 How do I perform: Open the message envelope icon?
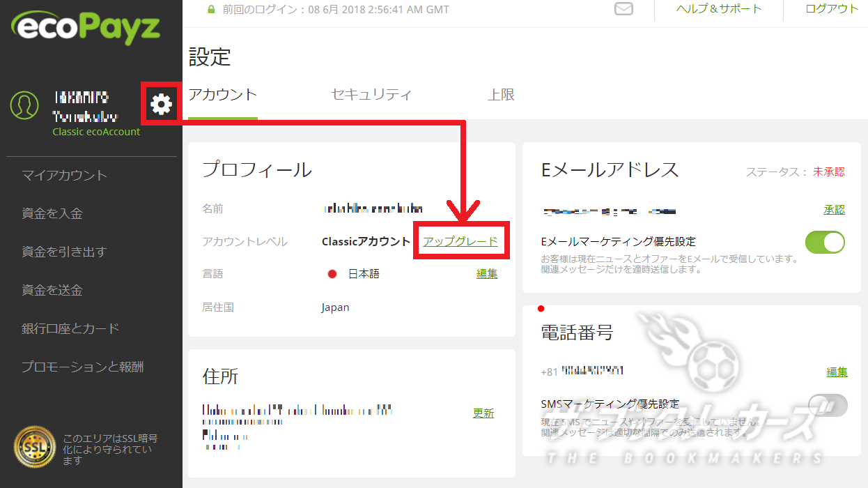[x=623, y=10]
